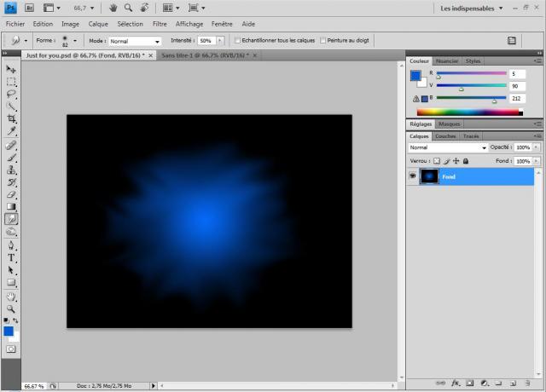Viewport: 546px width, 392px height.
Task: Click the Zoom tool in application bar
Action: click(x=129, y=8)
